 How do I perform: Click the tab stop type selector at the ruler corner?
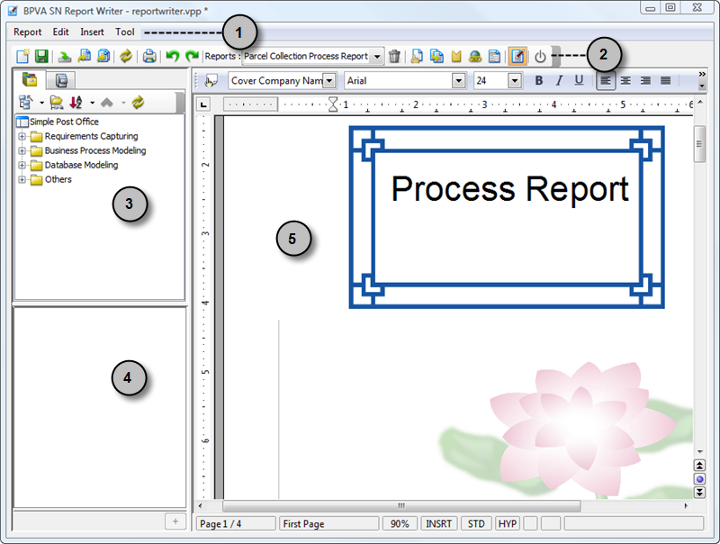coord(203,105)
